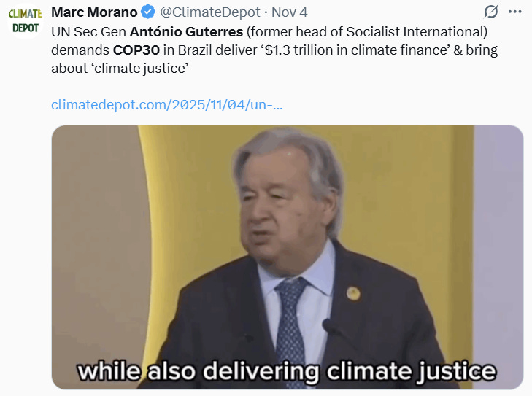The width and height of the screenshot is (532, 396).
Task: Click the blue verified badge
Action: (x=148, y=12)
